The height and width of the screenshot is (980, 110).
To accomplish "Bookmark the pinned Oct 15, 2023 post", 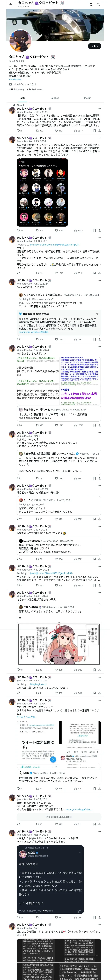I will click(x=95, y=131).
